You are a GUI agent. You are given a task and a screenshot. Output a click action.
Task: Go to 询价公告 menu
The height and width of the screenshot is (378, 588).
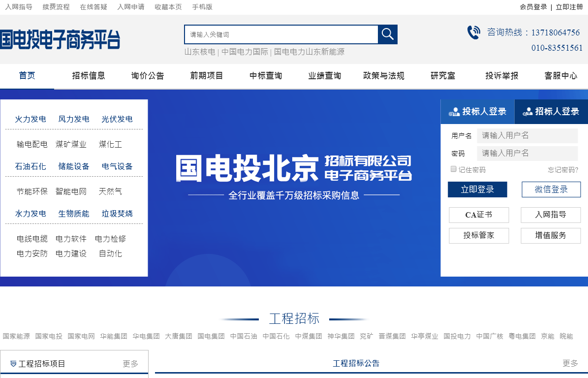click(x=148, y=76)
